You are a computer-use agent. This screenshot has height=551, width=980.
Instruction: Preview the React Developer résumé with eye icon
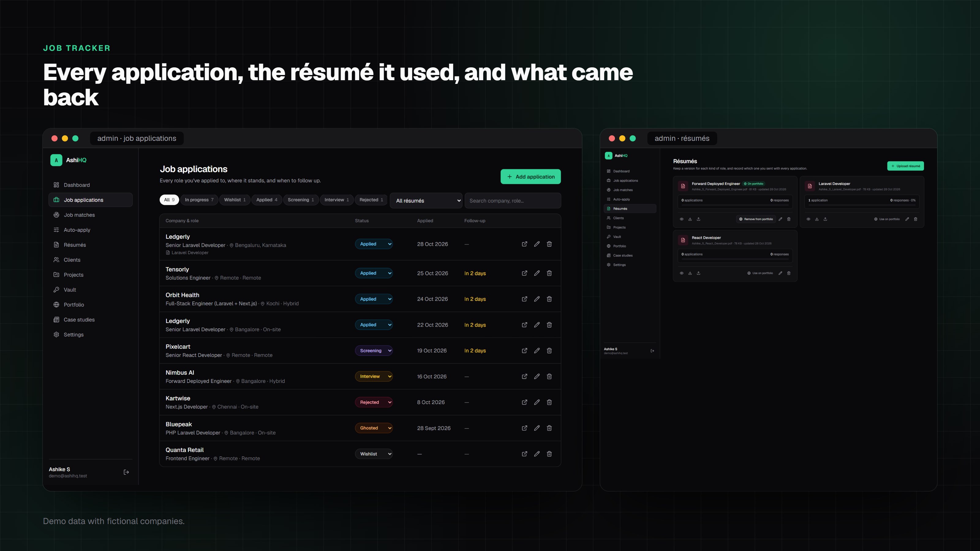[682, 273]
